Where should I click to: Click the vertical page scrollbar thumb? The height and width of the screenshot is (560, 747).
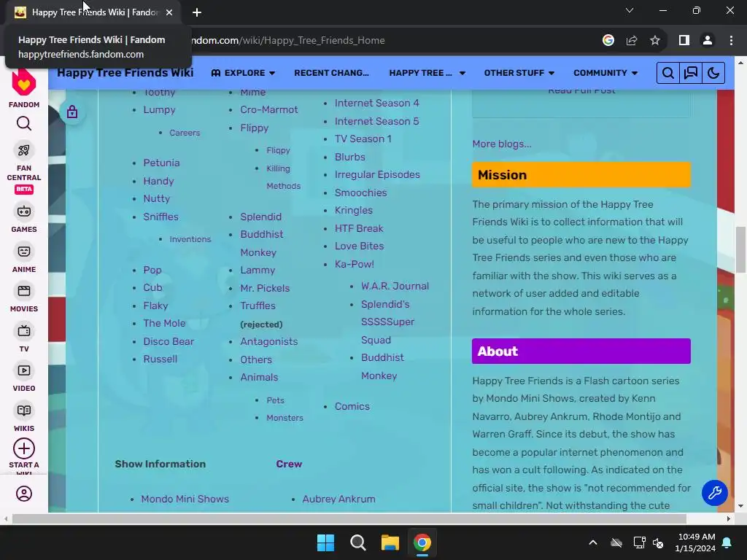coord(741,250)
